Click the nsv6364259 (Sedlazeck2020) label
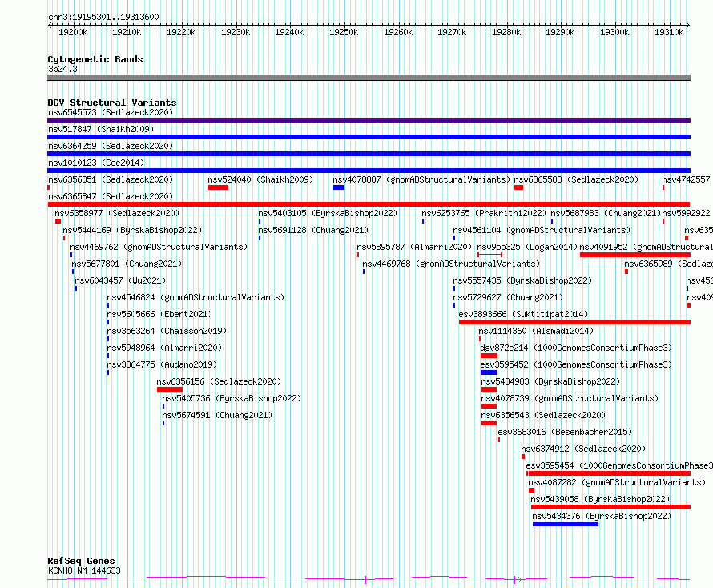The image size is (713, 588). pyautogui.click(x=111, y=146)
